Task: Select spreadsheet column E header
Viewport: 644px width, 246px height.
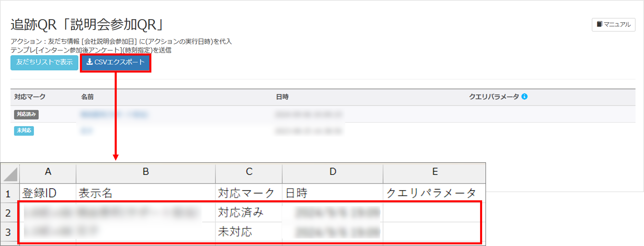Action: (434, 172)
